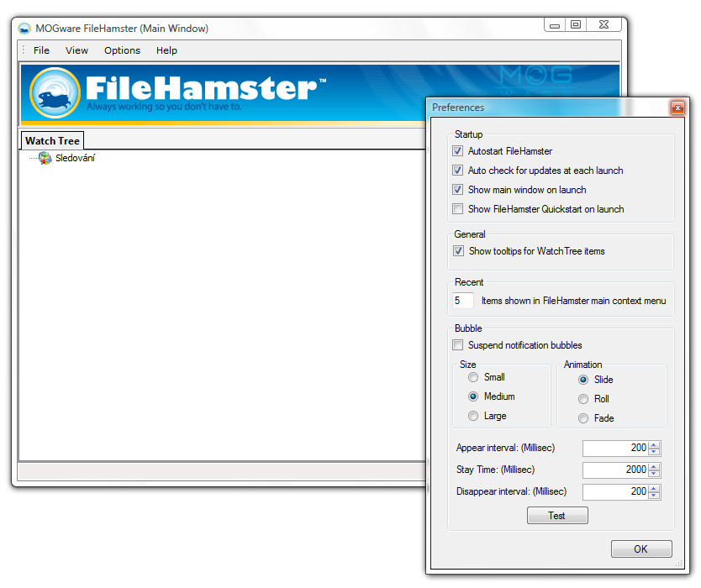This screenshot has width=701, height=588.
Task: Click the 'Always working so you don't have to' tagline
Action: click(164, 107)
